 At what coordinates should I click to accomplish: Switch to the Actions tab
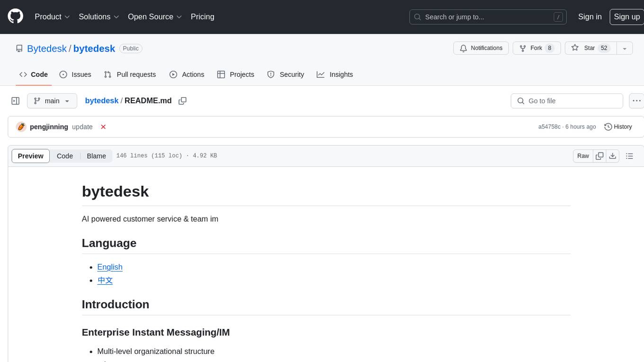point(187,74)
